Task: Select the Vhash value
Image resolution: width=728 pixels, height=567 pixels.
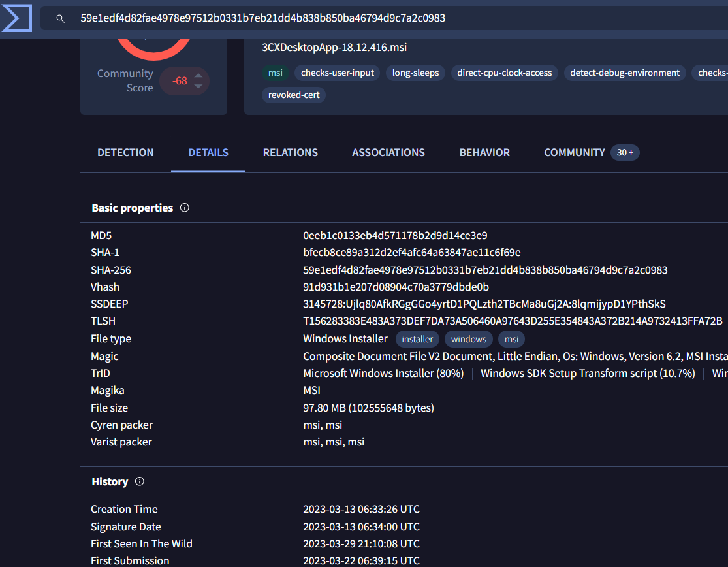Action: (x=396, y=287)
